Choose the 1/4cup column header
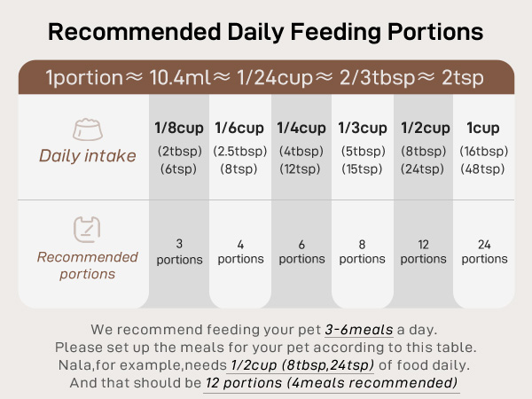 pos(301,128)
